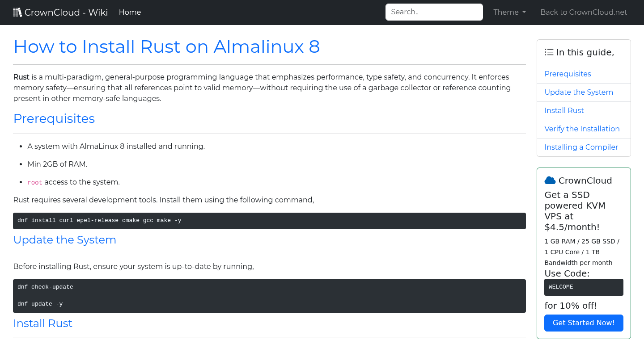This screenshot has width=644, height=340.
Task: Click the page title about installing Rust
Action: click(x=166, y=46)
